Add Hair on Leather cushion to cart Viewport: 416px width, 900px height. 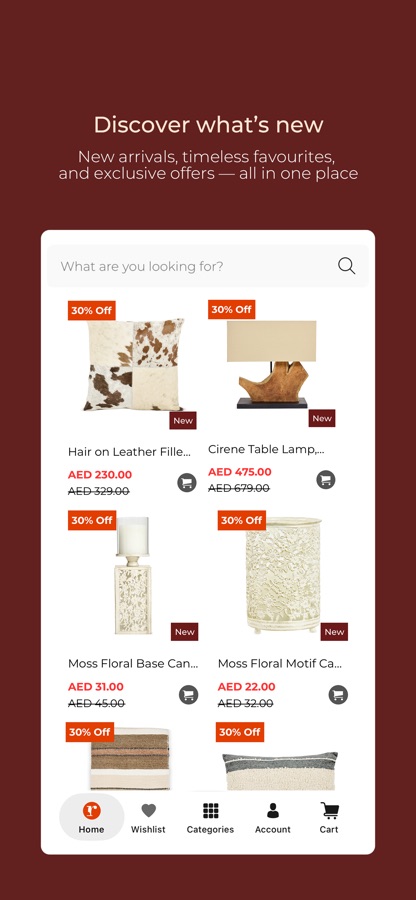[186, 482]
